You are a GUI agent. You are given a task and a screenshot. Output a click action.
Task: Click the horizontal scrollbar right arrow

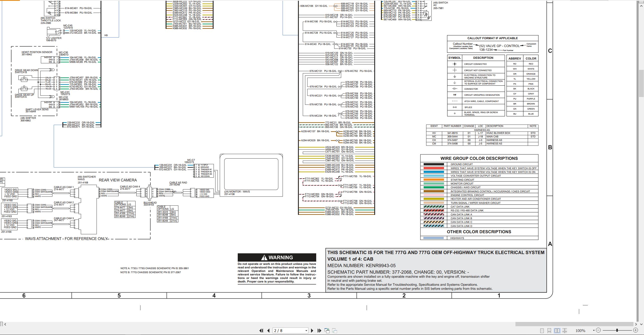636,324
